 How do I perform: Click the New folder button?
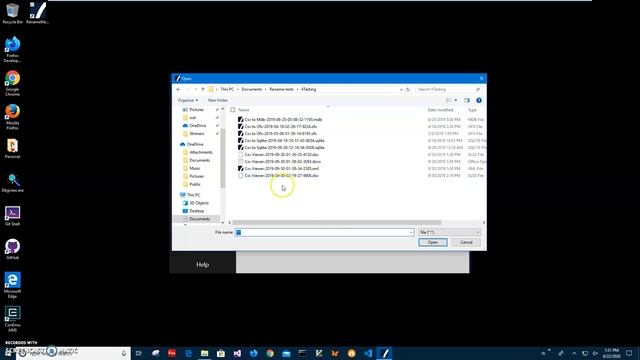point(218,100)
